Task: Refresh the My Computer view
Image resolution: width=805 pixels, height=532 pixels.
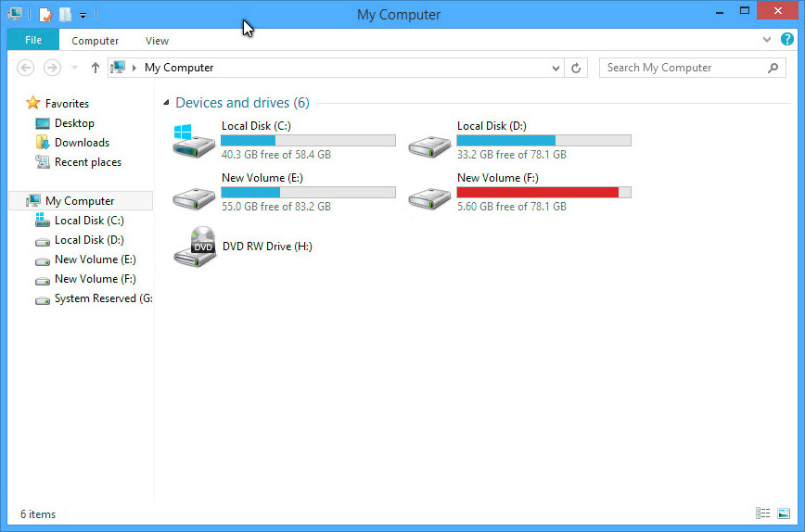Action: (576, 68)
